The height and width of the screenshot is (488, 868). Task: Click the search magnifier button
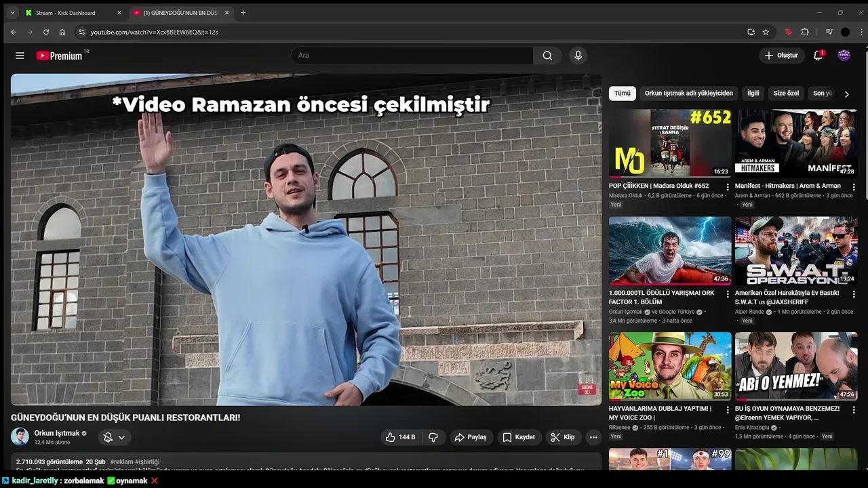pyautogui.click(x=547, y=56)
